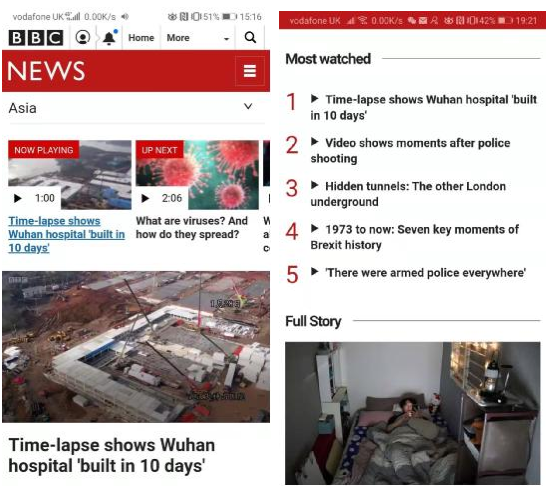549x491 pixels.
Task: Open the account profile icon
Action: (x=83, y=37)
